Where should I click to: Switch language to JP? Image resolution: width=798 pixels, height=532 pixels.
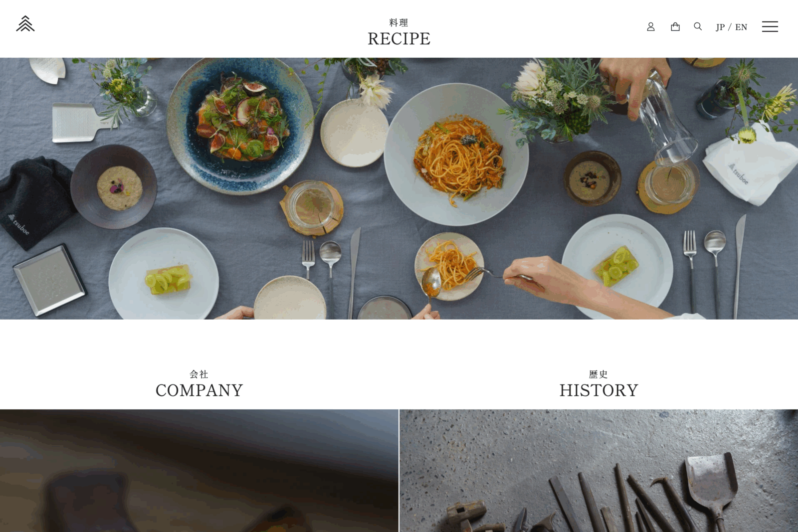tap(720, 27)
